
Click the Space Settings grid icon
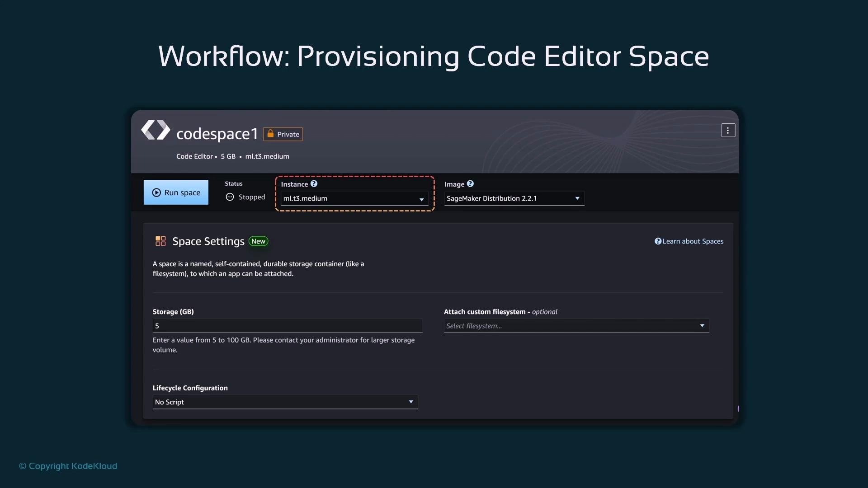tap(160, 241)
